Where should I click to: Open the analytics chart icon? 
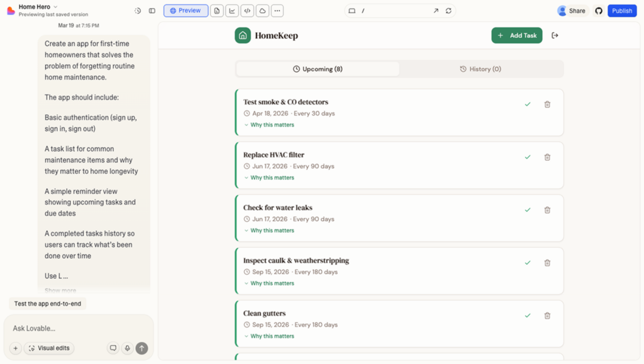pyautogui.click(x=232, y=11)
